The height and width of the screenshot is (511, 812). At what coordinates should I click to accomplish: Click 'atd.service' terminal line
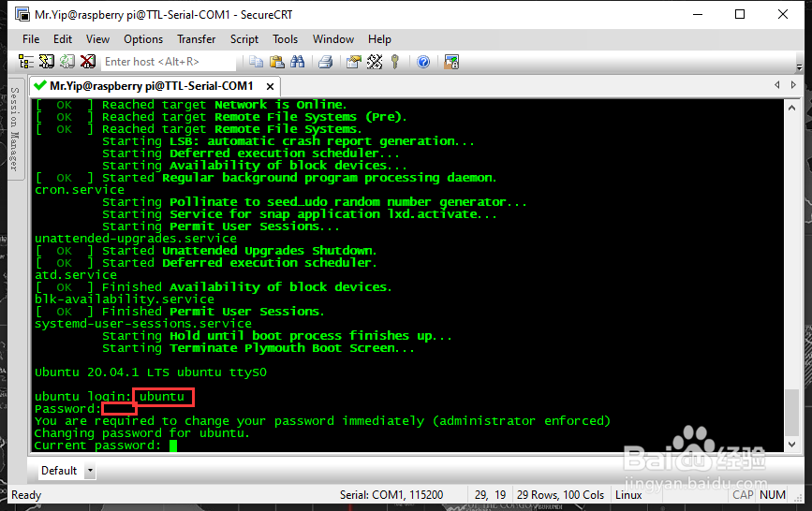pos(76,275)
